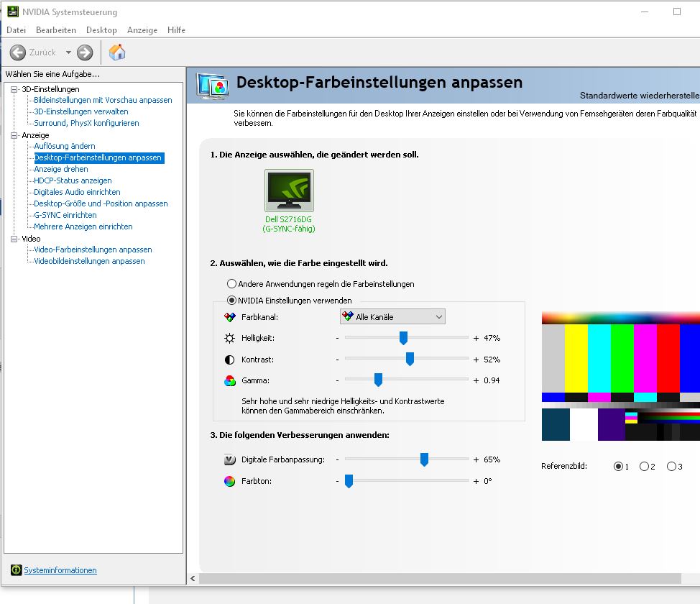The width and height of the screenshot is (700, 604).
Task: Go to G-SYNC einrichten
Action: (x=65, y=215)
